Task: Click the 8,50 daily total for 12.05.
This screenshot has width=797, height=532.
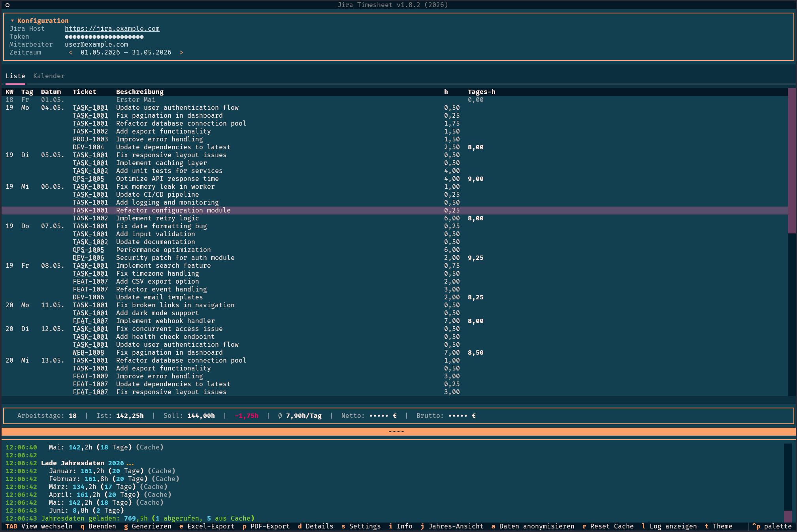Action: point(476,352)
